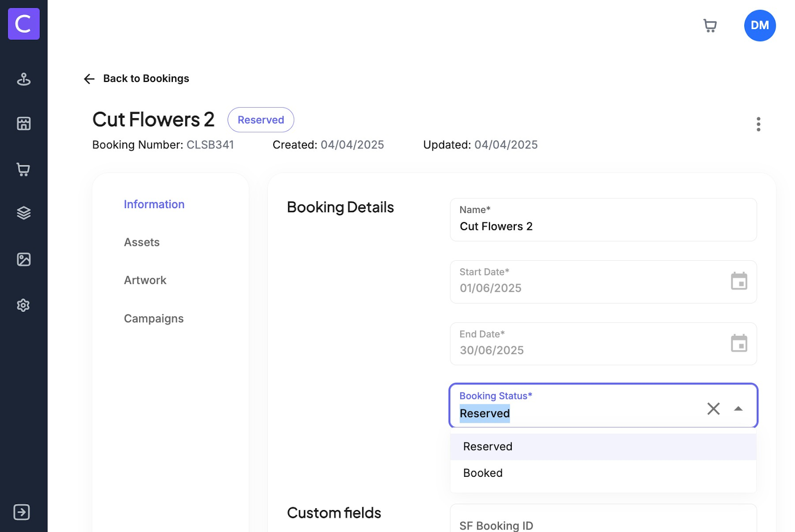
Task: Open the shopping cart sidebar icon
Action: click(x=23, y=169)
